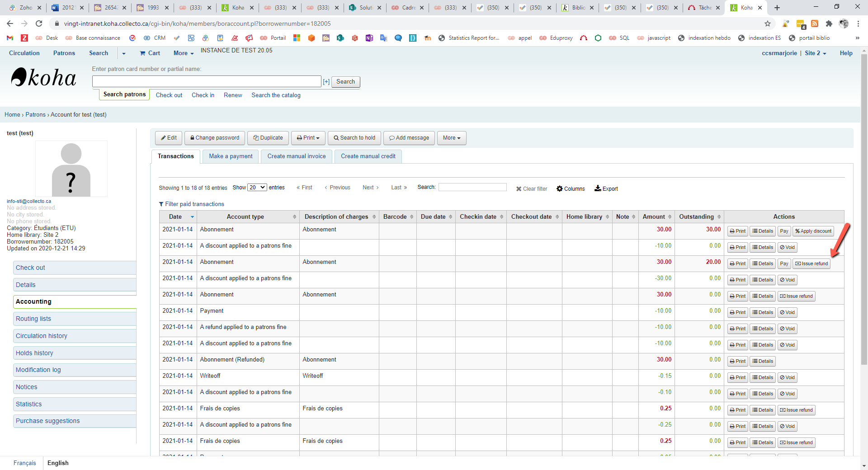Open Create manual invoice tab

296,156
